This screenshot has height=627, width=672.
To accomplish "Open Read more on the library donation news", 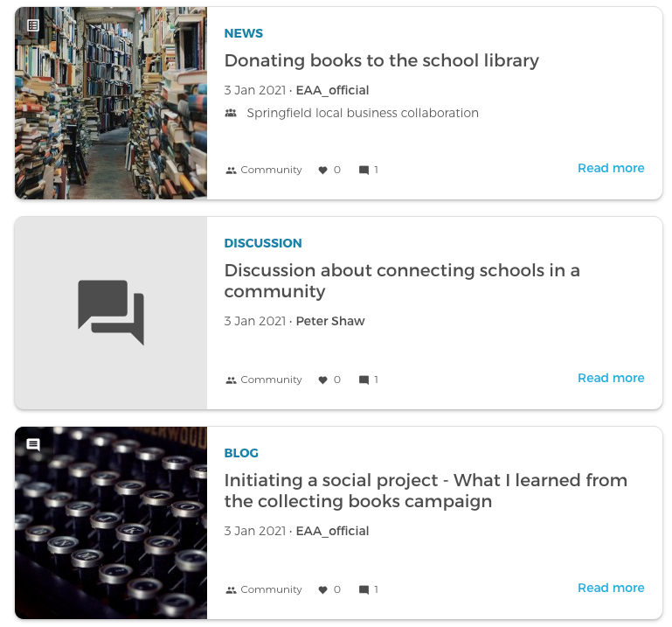I will 611,168.
